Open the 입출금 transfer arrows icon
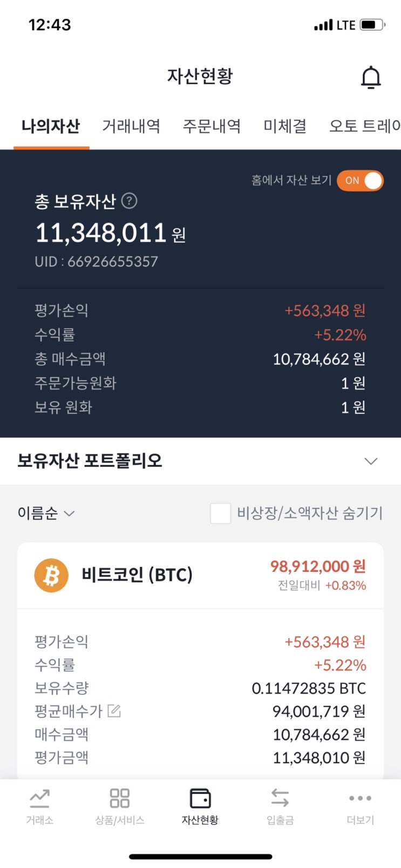 point(280,798)
